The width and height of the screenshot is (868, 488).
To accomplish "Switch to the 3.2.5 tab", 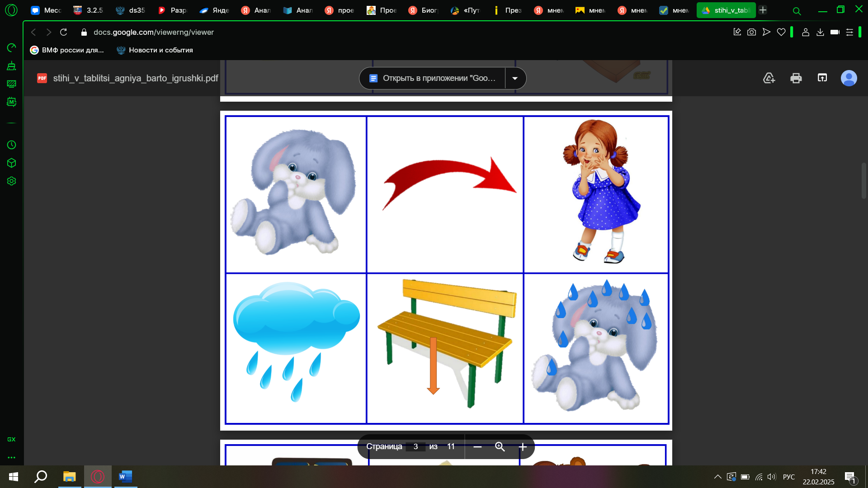I will click(88, 10).
